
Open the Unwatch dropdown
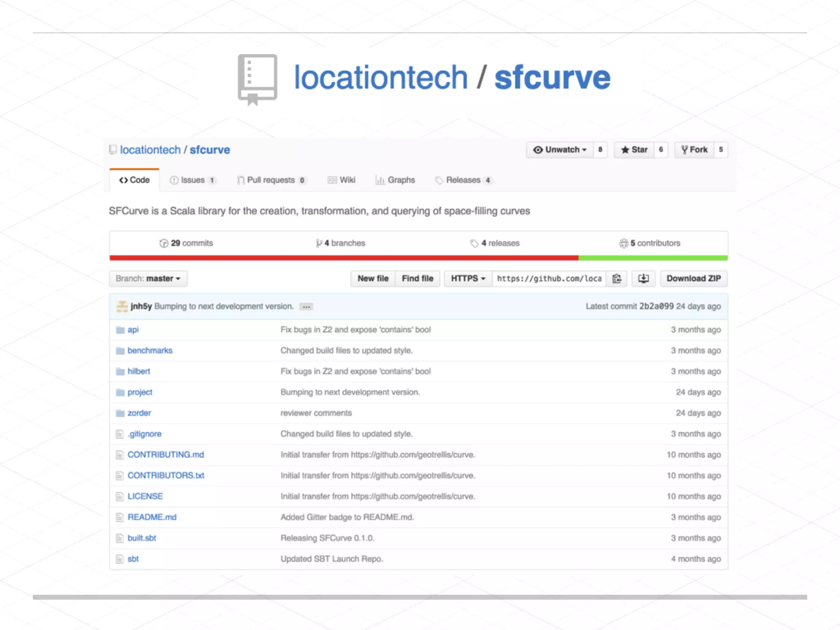[560, 150]
